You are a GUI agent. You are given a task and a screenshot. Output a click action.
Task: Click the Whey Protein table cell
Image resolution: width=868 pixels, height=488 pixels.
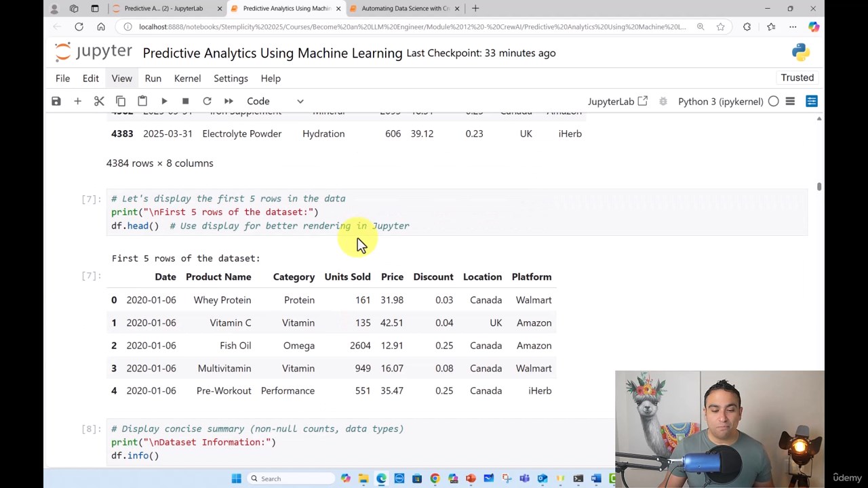coord(222,300)
